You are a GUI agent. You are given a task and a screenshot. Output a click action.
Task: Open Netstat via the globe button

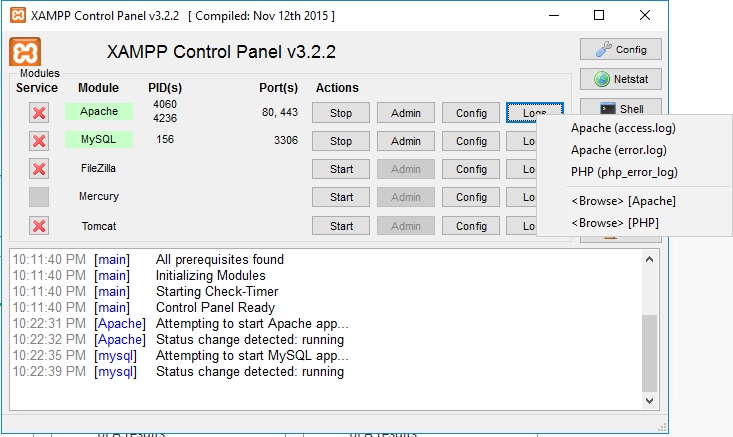[621, 79]
